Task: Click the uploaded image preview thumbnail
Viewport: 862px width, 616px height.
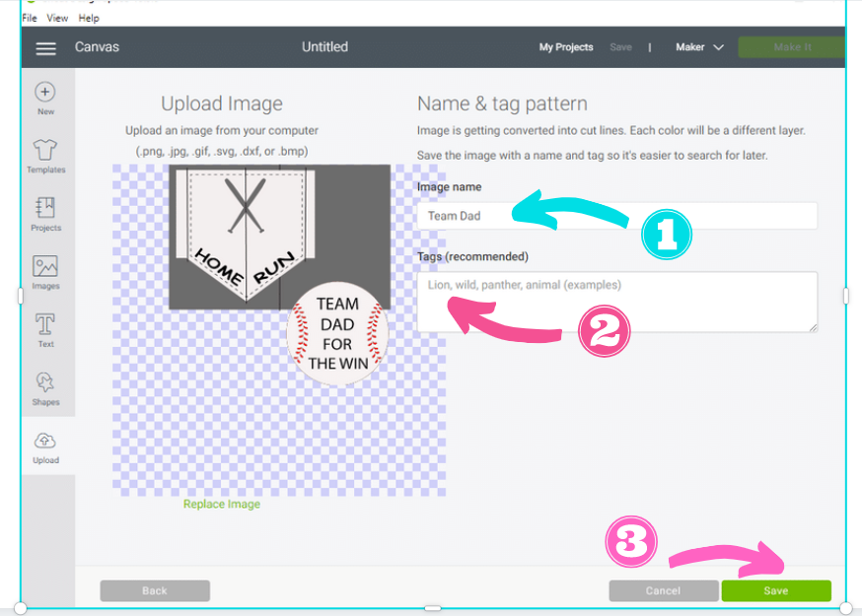Action: click(x=279, y=330)
